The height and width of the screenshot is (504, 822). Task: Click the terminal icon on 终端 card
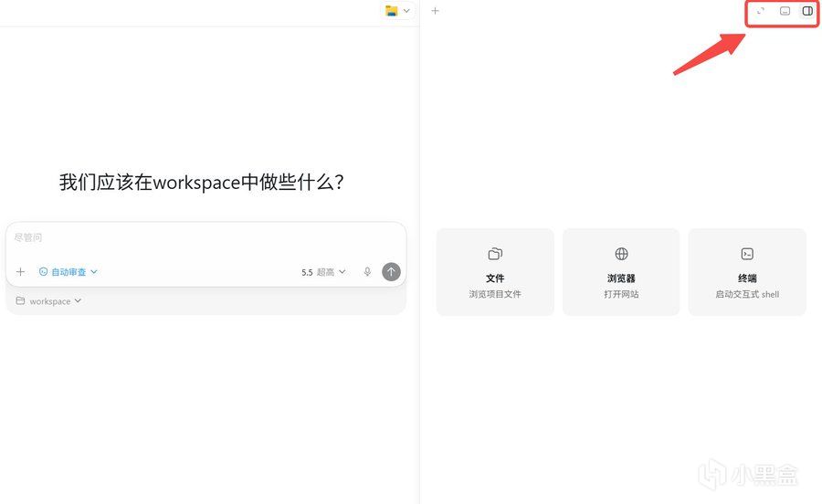[747, 254]
